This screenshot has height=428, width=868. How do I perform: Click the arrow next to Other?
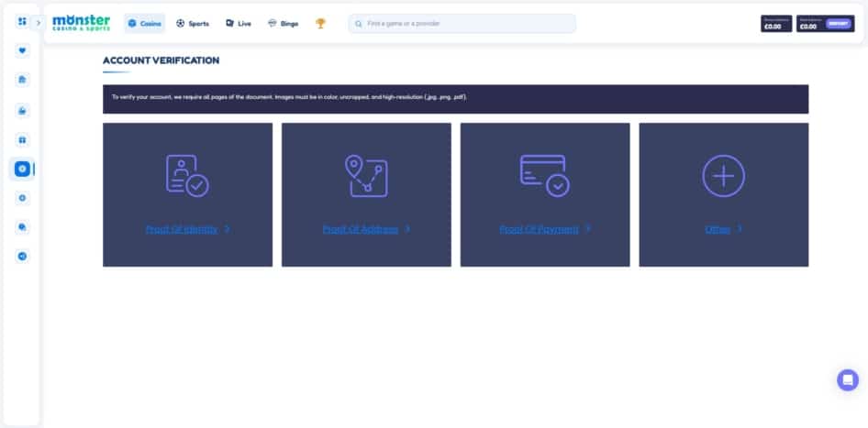point(740,229)
